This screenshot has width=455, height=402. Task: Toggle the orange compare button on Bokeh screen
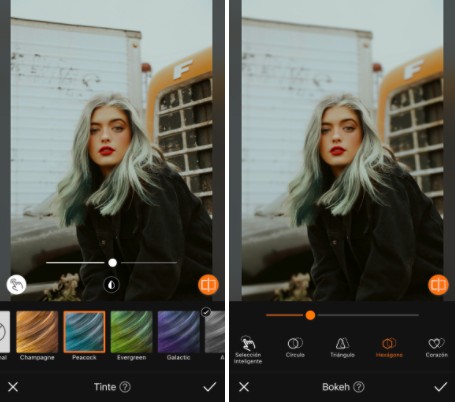(x=438, y=285)
